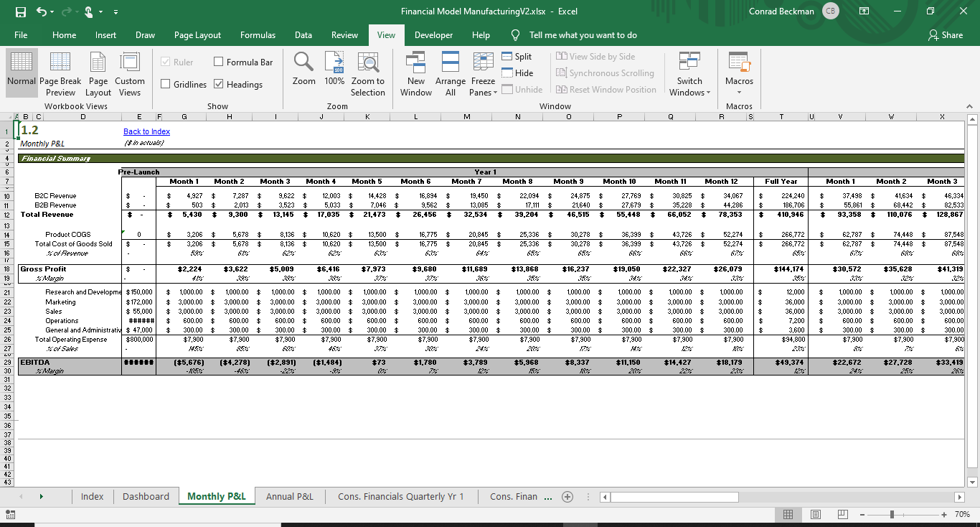Click the Tell me what you want to do box
This screenshot has height=527, width=980.
(583, 34)
